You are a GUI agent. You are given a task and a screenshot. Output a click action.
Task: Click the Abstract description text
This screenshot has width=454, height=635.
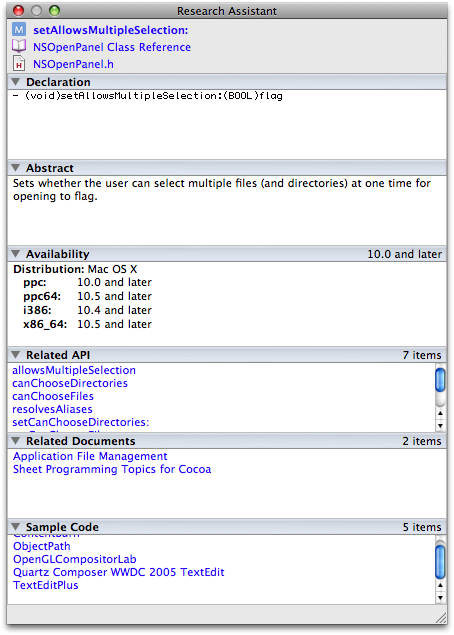(x=222, y=190)
